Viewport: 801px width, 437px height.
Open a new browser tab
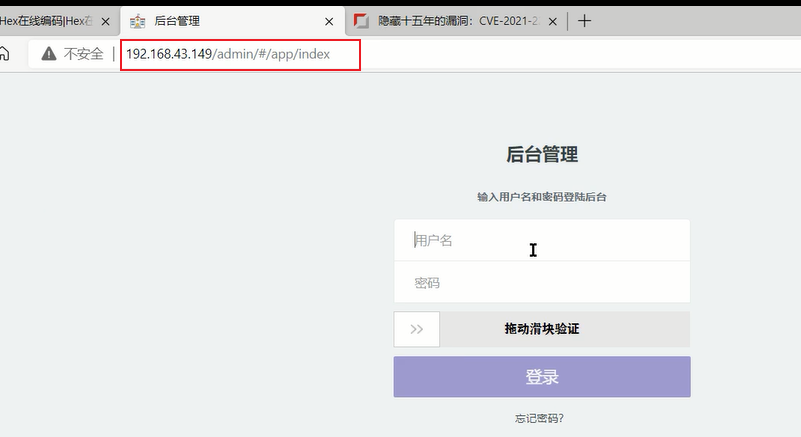tap(584, 21)
